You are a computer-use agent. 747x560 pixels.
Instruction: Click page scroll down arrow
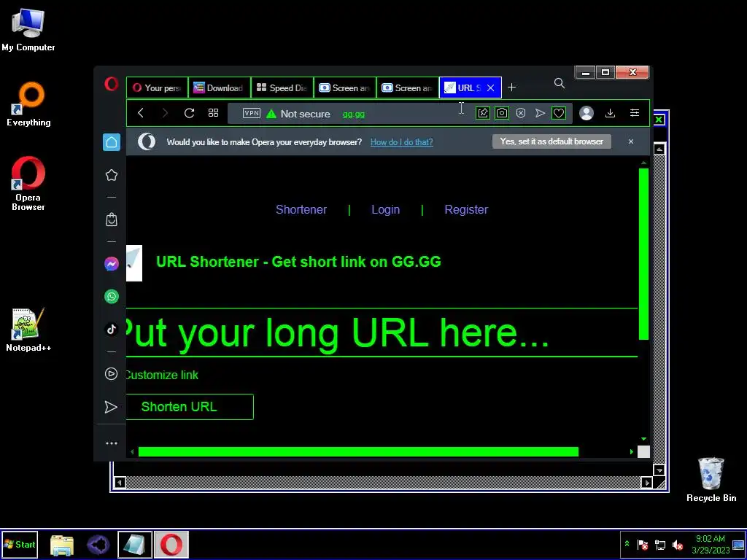click(643, 438)
